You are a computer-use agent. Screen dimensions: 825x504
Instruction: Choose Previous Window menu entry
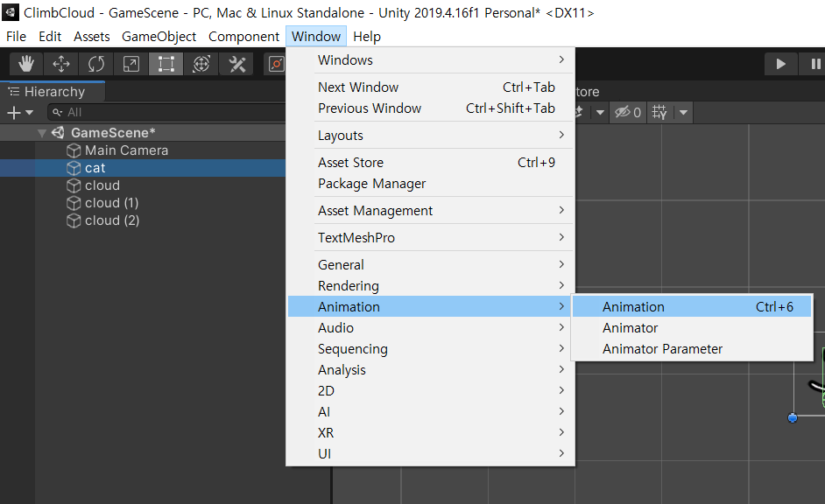[x=432, y=108]
